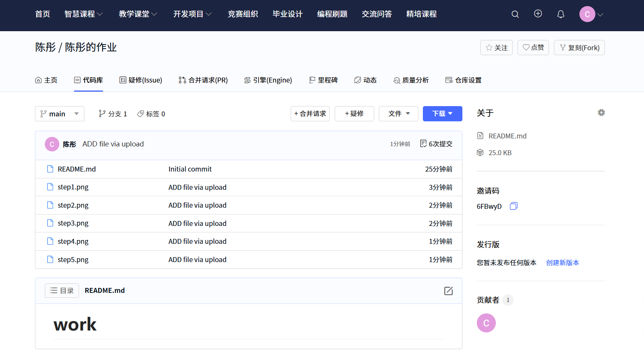
Task: Click the About section settings gear
Action: click(601, 113)
